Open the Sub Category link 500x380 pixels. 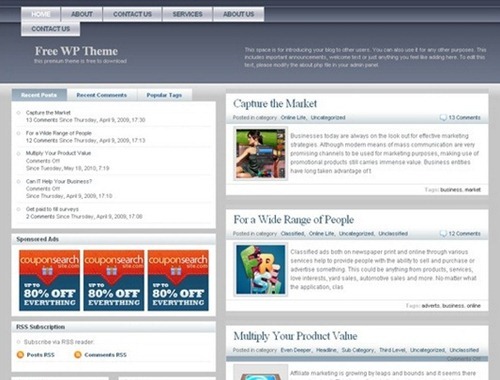pos(358,350)
